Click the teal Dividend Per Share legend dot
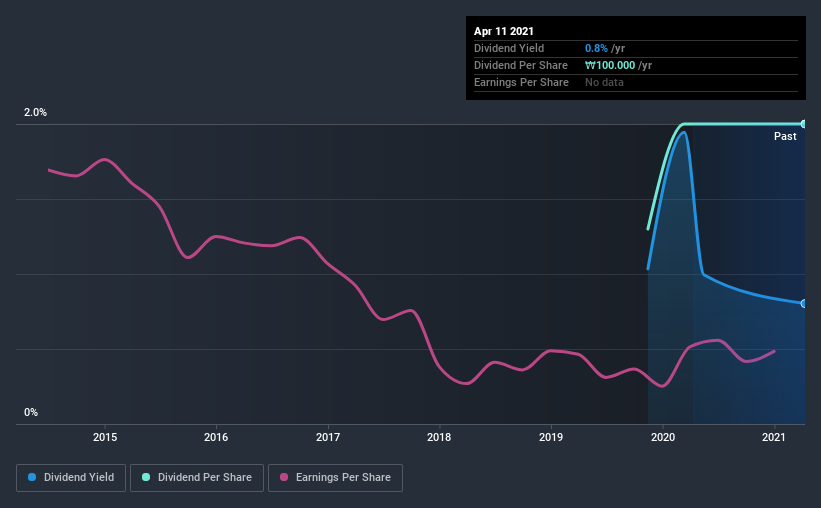This screenshot has width=821, height=508. click(146, 477)
